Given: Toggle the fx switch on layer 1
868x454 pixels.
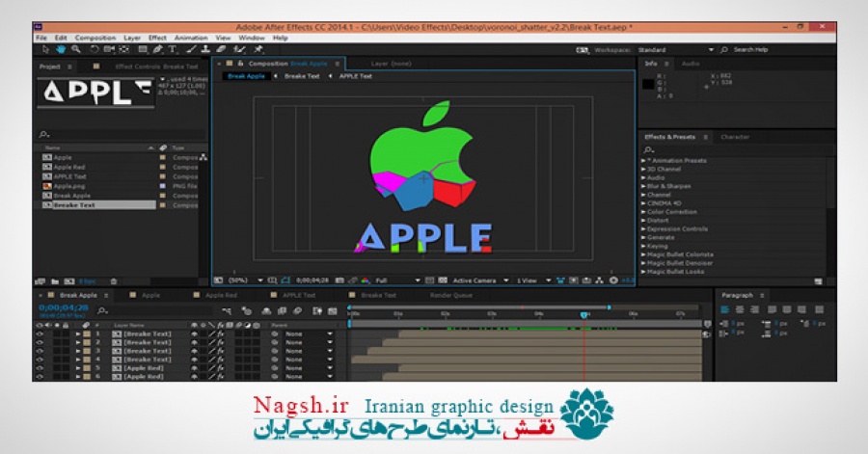Looking at the screenshot, I should (x=220, y=334).
